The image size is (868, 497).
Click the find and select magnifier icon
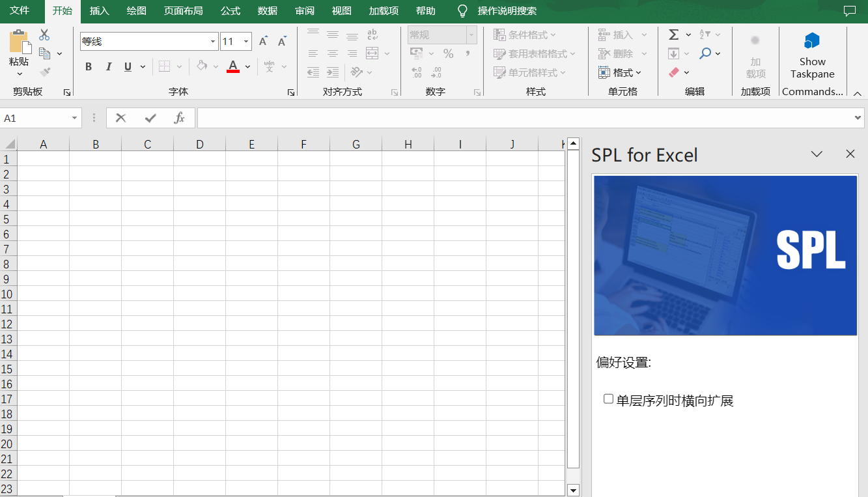(x=705, y=53)
